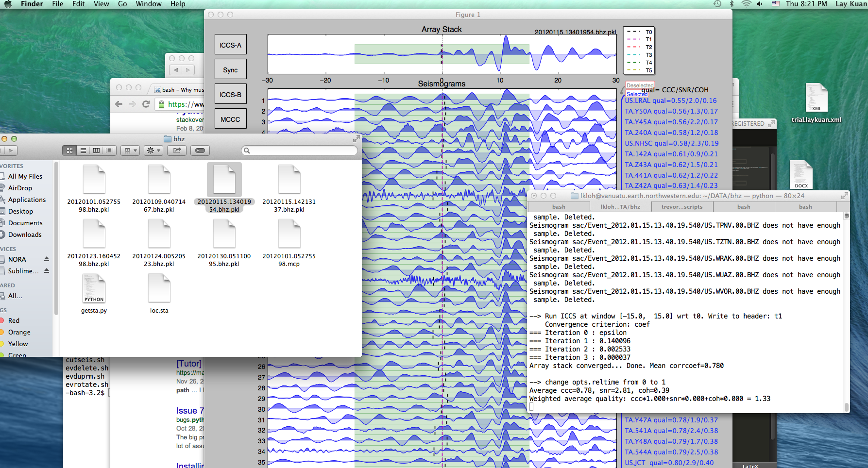Open the Go menu

(x=122, y=4)
